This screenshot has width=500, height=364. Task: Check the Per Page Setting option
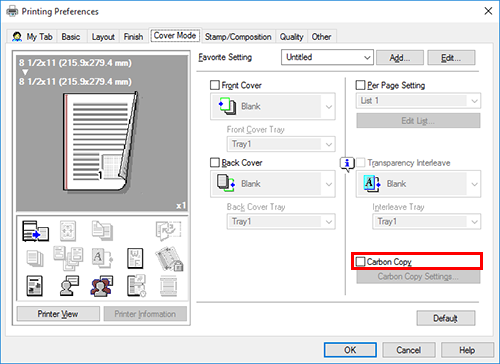360,85
